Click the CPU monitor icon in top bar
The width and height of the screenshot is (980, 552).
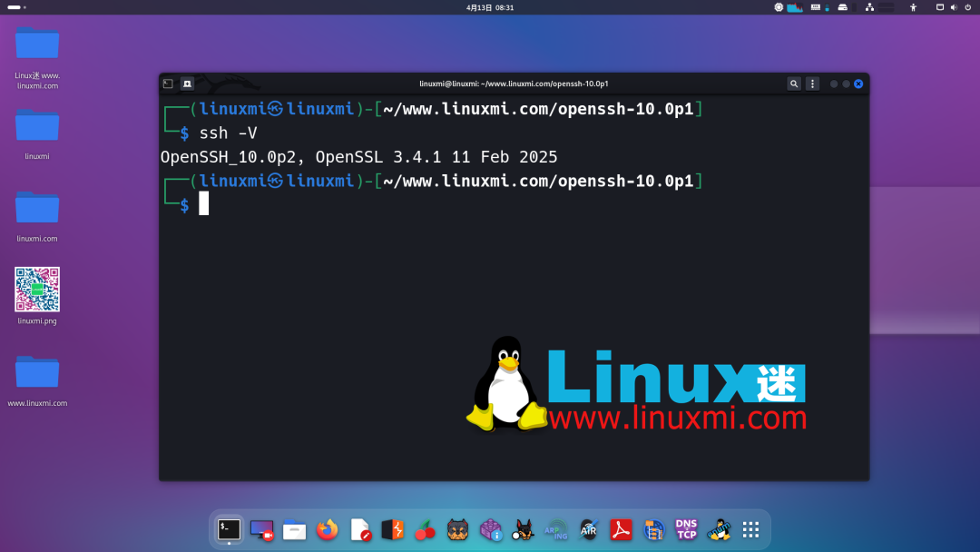[x=779, y=7]
